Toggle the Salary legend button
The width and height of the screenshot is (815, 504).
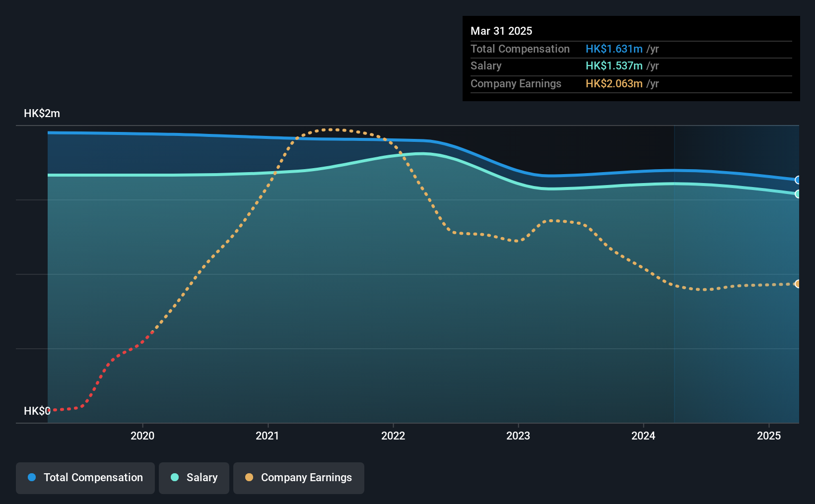click(x=194, y=478)
